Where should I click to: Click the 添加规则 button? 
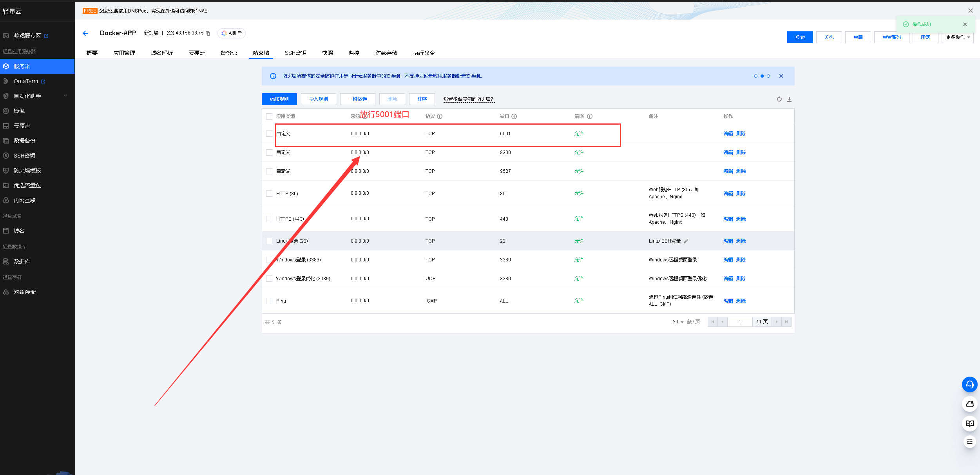pyautogui.click(x=279, y=99)
